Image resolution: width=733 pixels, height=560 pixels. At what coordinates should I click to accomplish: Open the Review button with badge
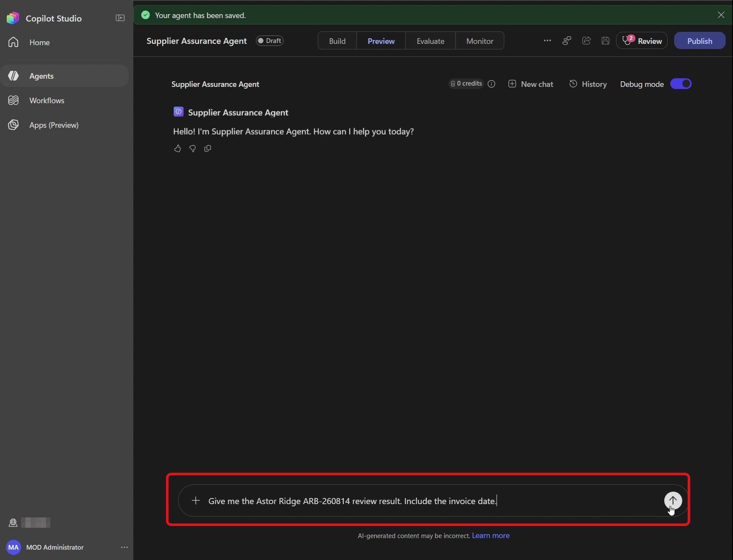click(642, 40)
